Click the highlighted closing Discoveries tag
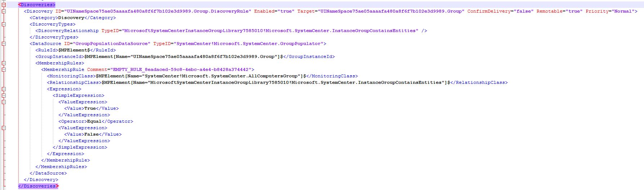 click(x=38, y=186)
